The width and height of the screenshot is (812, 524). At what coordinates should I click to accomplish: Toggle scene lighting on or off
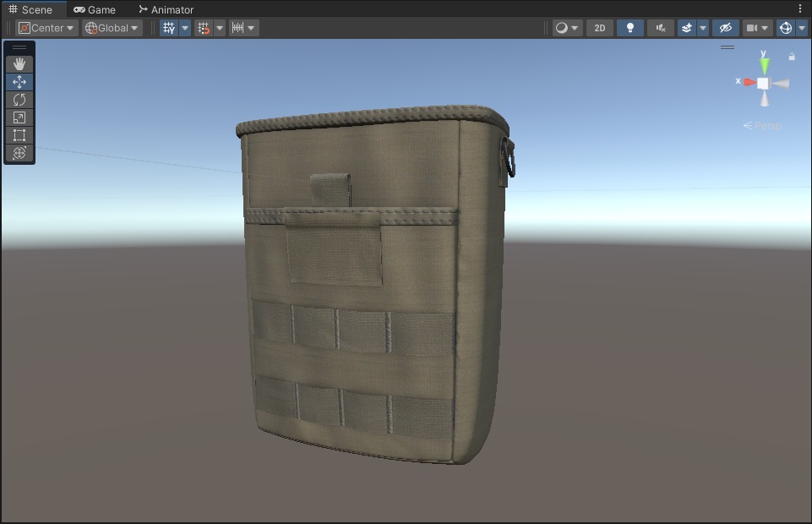click(x=629, y=27)
